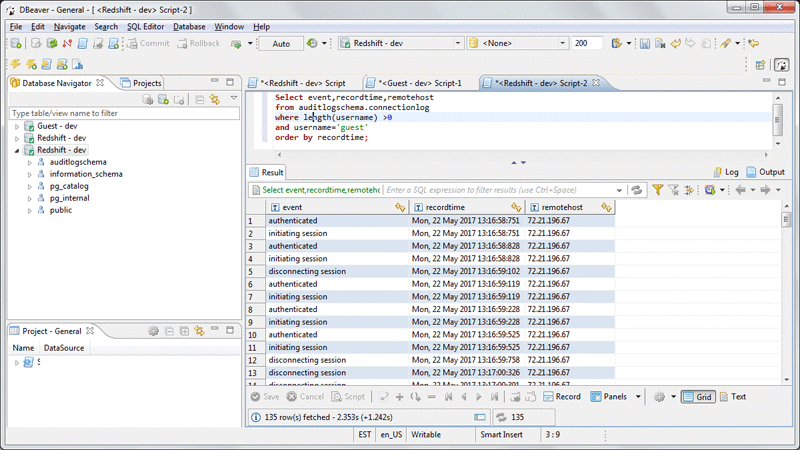Toggle Record view mode
Viewport: 800px width, 450px height.
click(561, 397)
